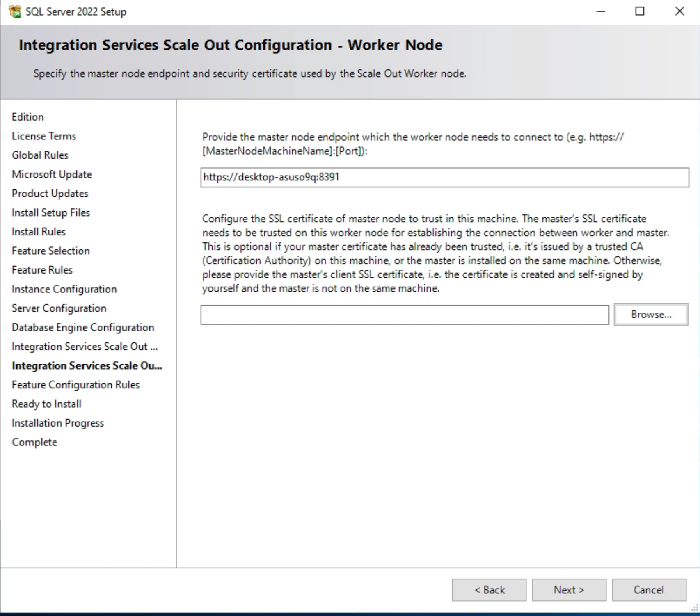Image resolution: width=700 pixels, height=616 pixels.
Task: Click the 'Provide the master node endpoint' instruction
Action: coord(413,144)
